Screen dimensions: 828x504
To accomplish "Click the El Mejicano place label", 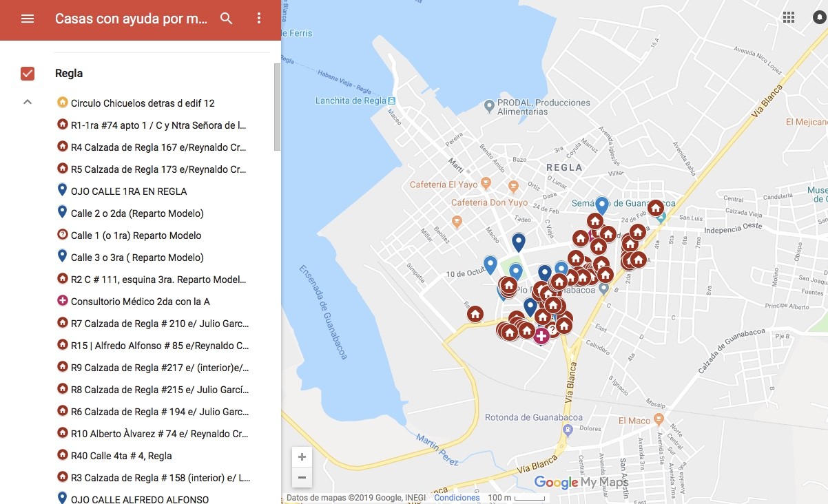I will pyautogui.click(x=807, y=122).
